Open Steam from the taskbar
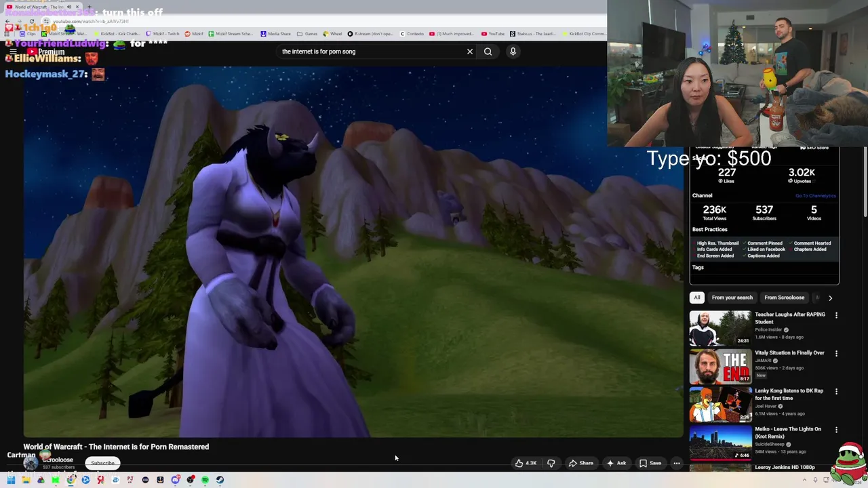Image resolution: width=868 pixels, height=488 pixels. coord(220,480)
